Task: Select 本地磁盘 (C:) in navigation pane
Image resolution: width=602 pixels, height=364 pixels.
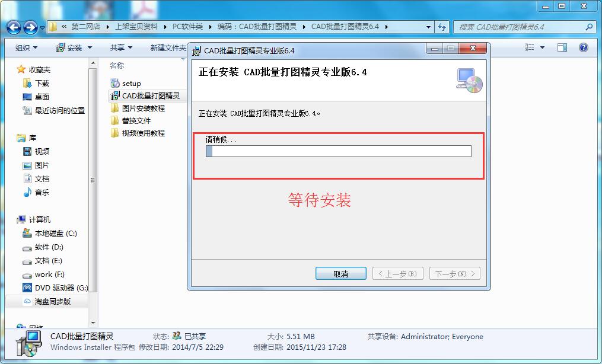Action: coord(50,233)
